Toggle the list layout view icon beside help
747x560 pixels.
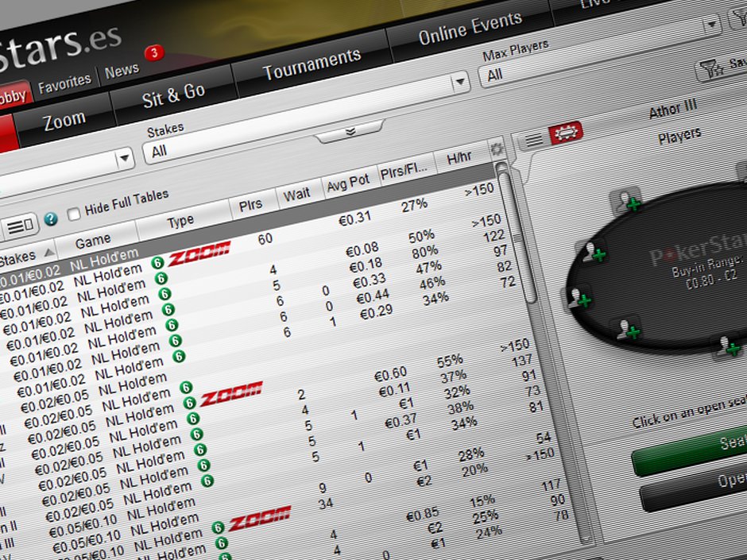click(20, 226)
